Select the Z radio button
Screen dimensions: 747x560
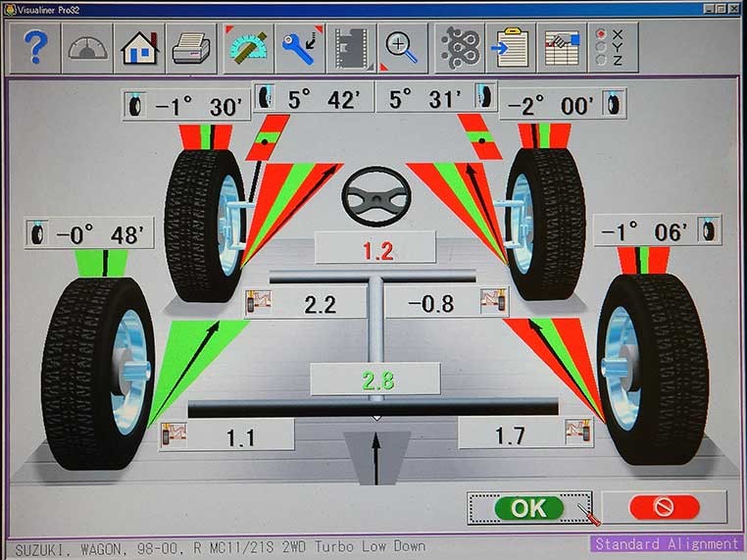click(601, 59)
